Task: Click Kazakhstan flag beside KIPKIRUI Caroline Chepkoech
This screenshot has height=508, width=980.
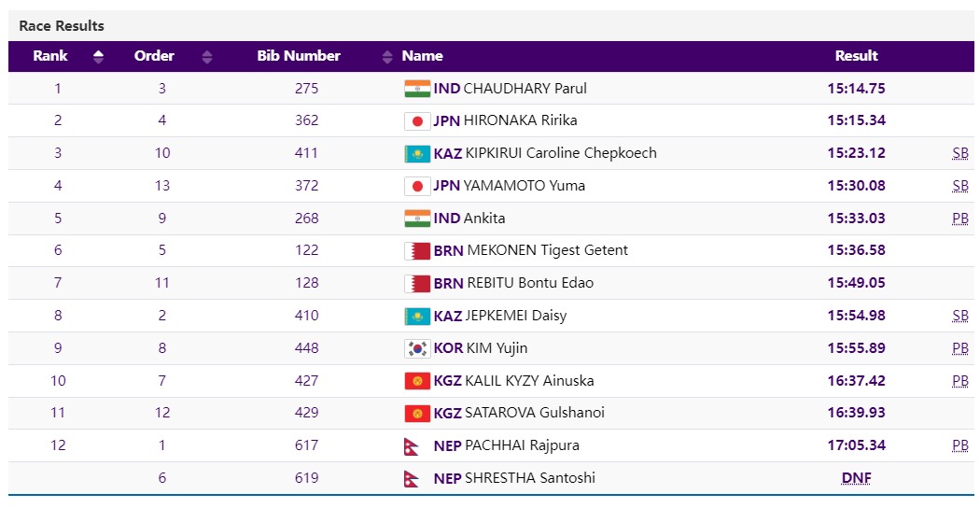Action: coord(416,153)
